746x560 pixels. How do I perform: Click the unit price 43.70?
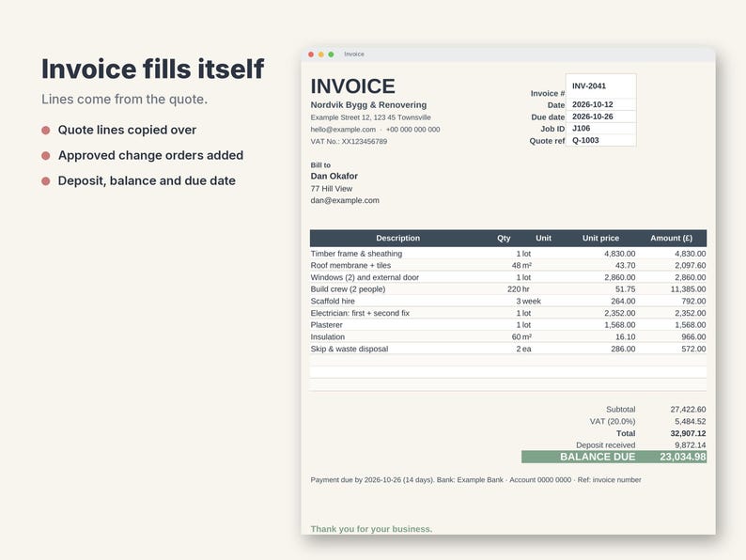[625, 266]
